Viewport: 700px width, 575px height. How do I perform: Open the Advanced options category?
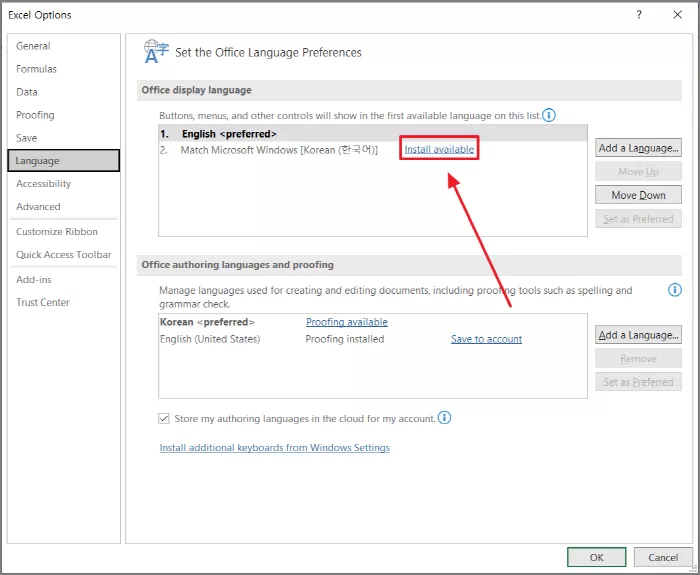coord(63,207)
